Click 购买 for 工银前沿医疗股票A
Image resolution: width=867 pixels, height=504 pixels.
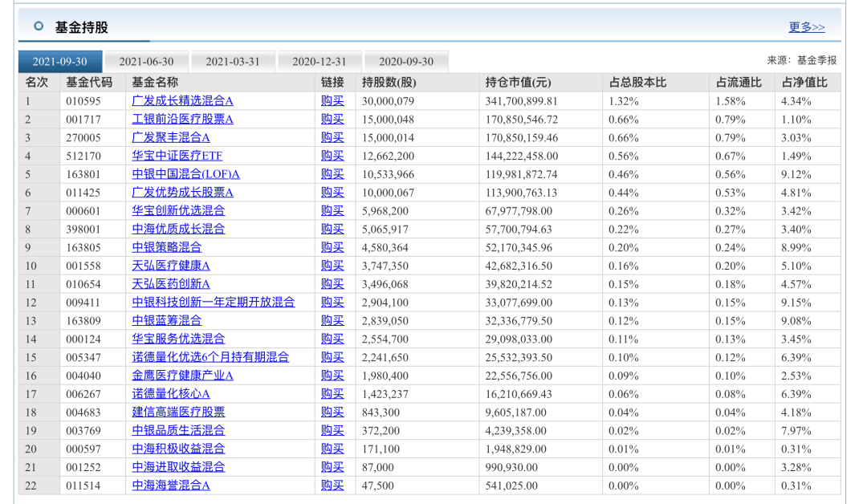click(332, 120)
